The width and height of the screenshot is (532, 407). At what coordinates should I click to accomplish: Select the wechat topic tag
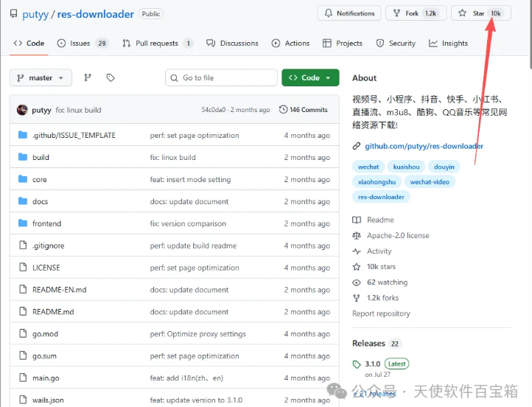pos(368,167)
